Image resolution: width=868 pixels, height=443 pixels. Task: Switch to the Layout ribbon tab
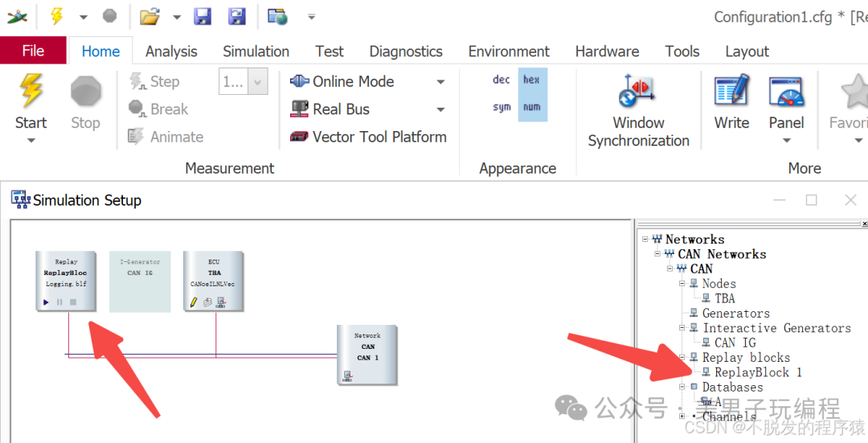click(747, 51)
